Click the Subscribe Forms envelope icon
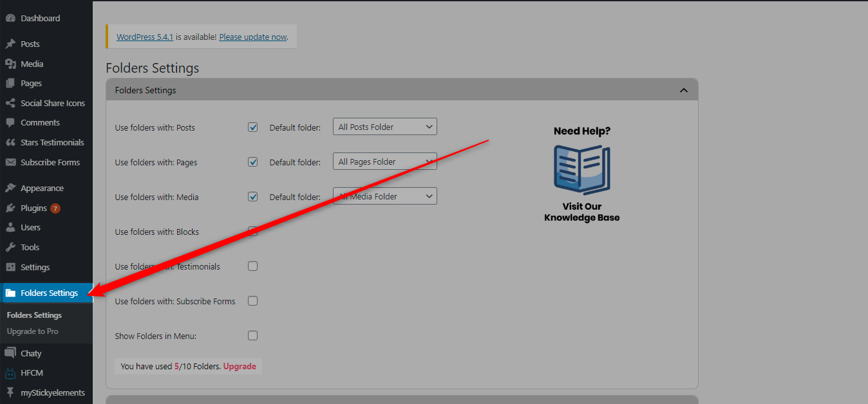868x404 pixels. 10,162
